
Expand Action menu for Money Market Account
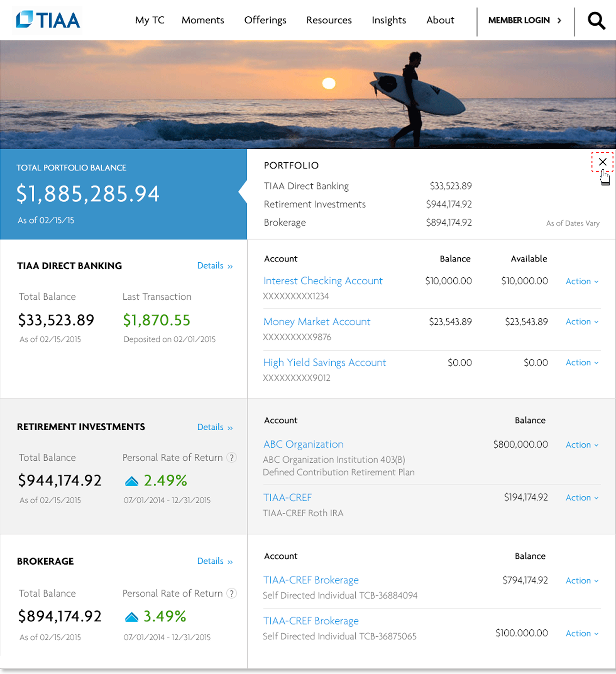(x=582, y=322)
